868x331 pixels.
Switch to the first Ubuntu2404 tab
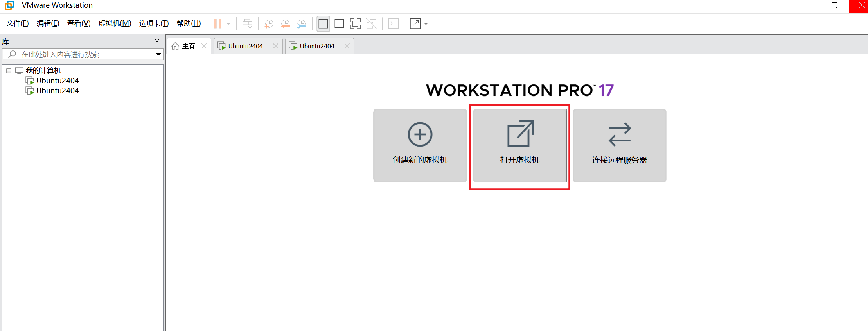pyautogui.click(x=248, y=46)
